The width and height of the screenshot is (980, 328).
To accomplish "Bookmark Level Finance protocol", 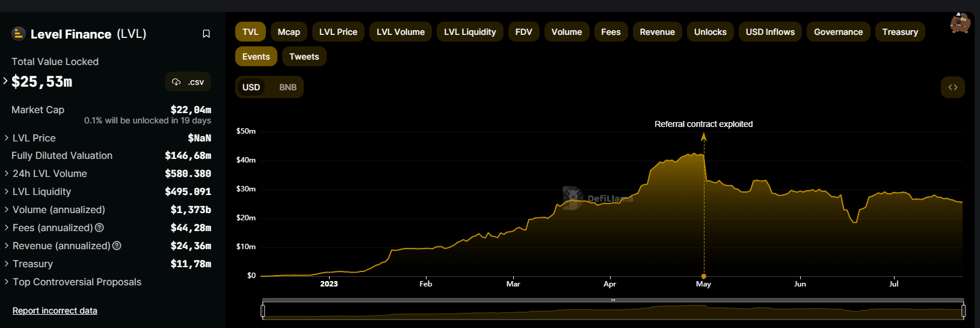I will 206,34.
